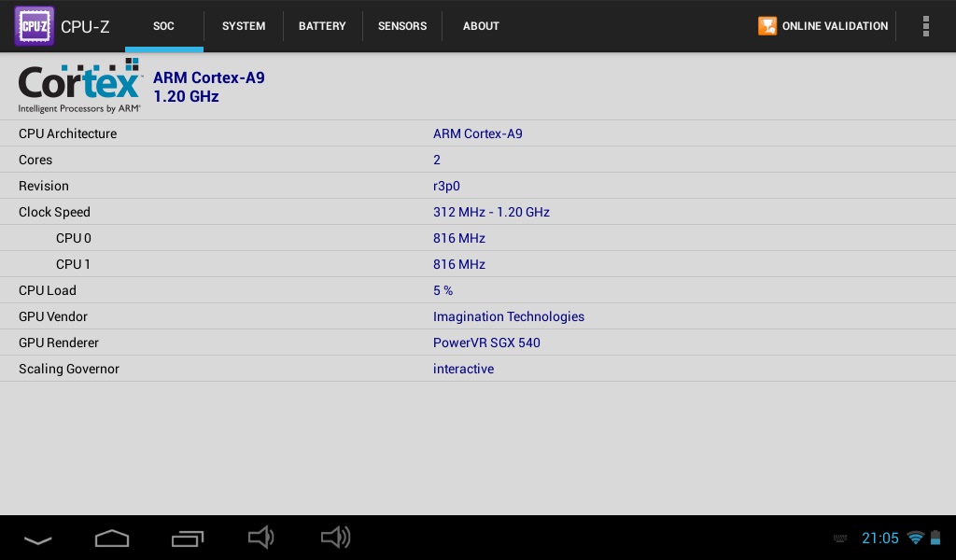Tap the Cores value 2
Viewport: 956px width, 560px height.
437,160
